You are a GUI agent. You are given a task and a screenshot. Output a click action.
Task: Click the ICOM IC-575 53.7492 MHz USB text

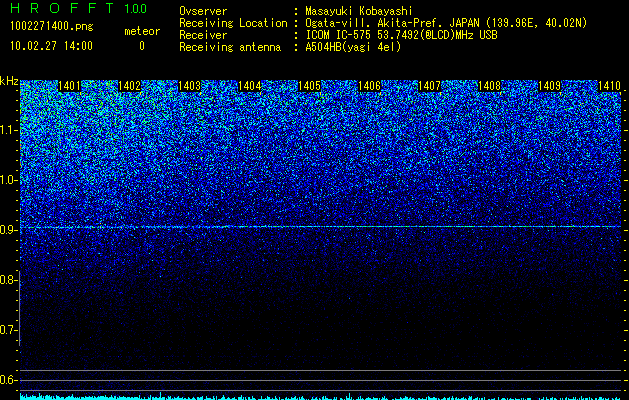(401, 35)
